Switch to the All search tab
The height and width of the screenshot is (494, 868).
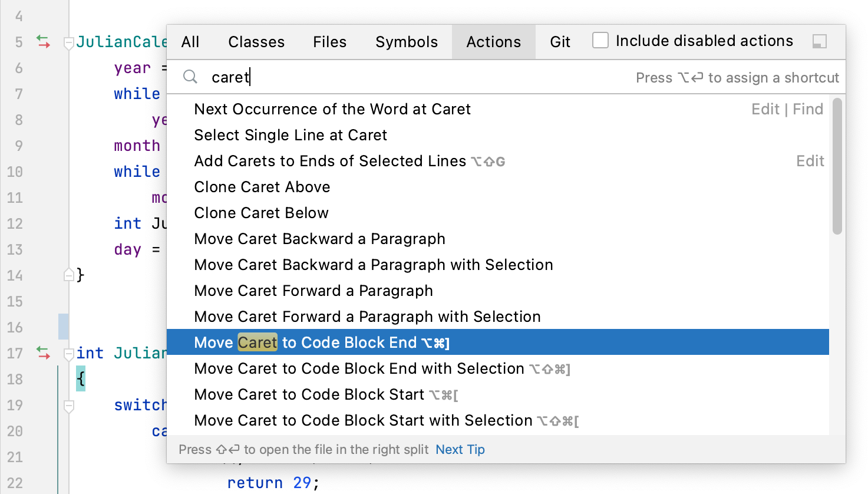pos(190,41)
